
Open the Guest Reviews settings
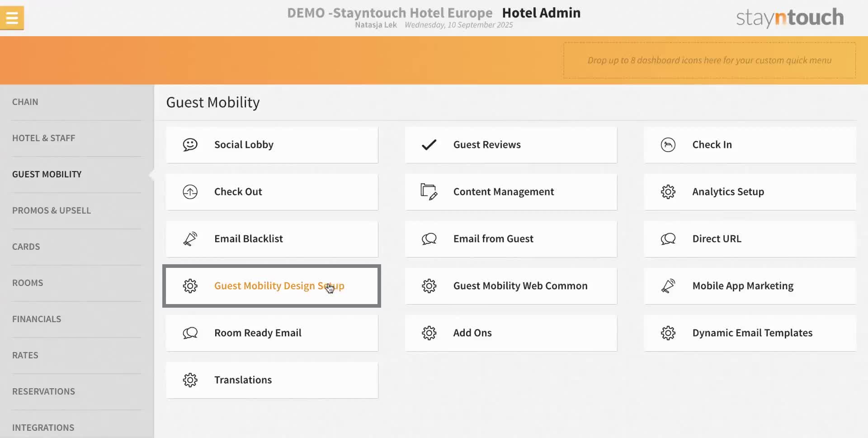tap(511, 145)
